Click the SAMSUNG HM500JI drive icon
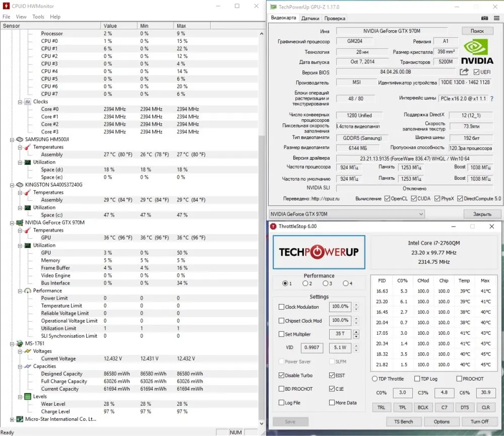 [20, 139]
